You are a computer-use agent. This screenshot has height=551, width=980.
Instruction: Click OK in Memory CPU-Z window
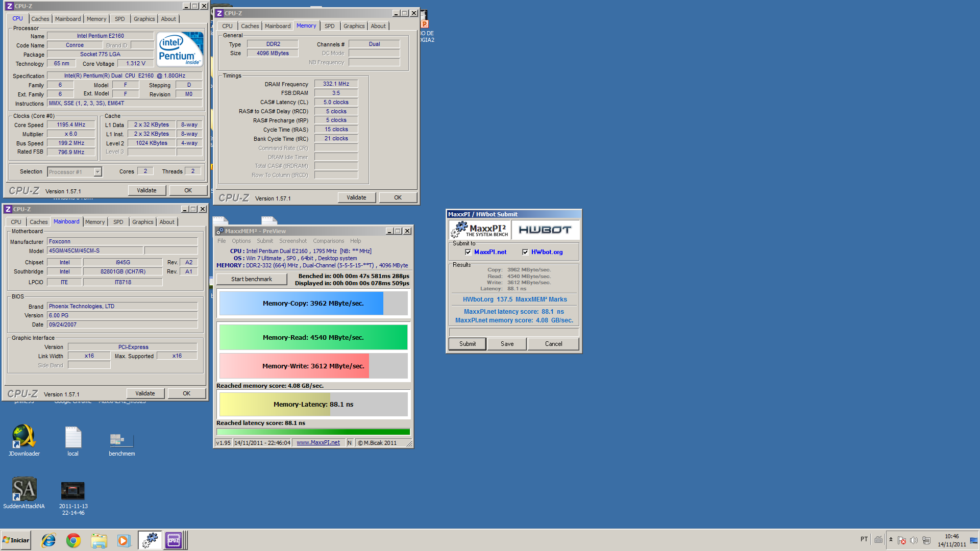click(x=398, y=197)
